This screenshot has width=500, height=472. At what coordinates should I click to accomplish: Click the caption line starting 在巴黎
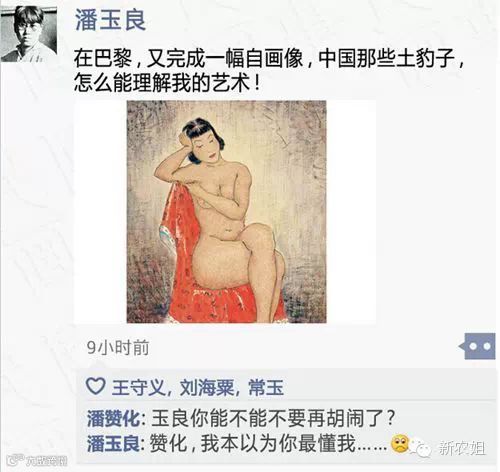[x=269, y=58]
